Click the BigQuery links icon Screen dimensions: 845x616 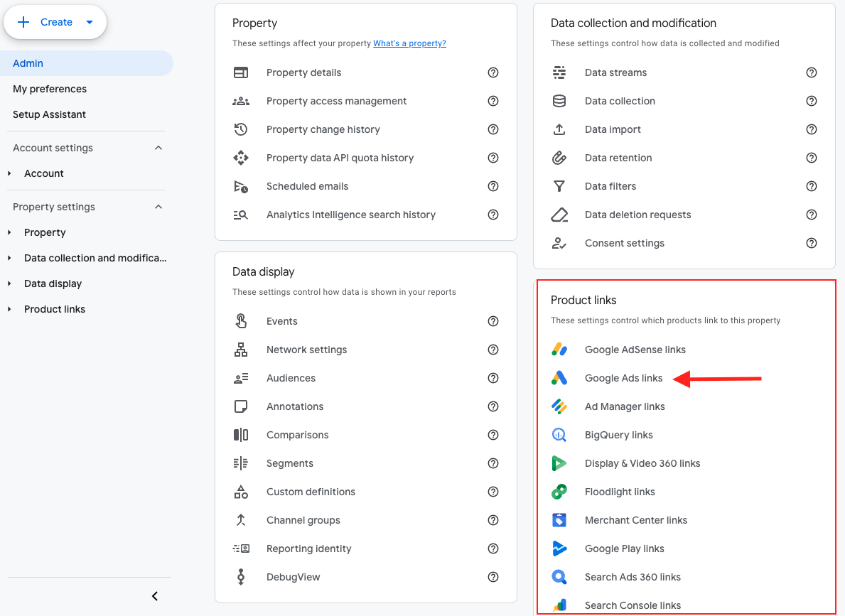point(559,435)
